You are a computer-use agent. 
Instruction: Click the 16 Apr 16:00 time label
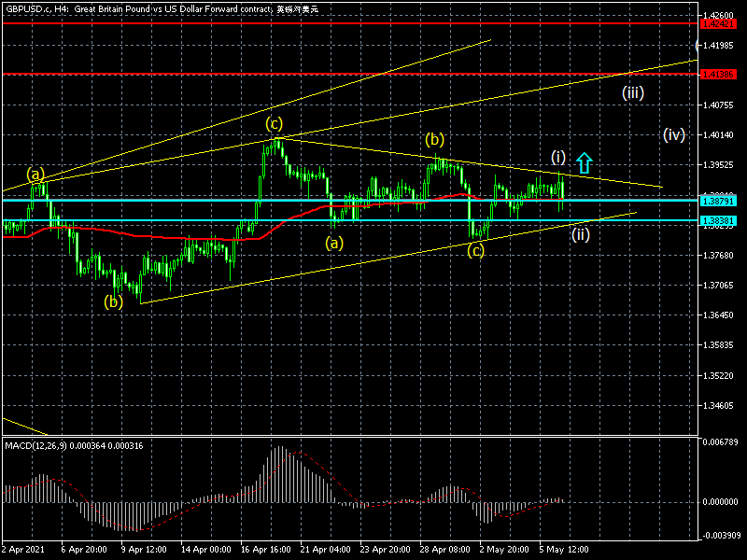click(265, 549)
